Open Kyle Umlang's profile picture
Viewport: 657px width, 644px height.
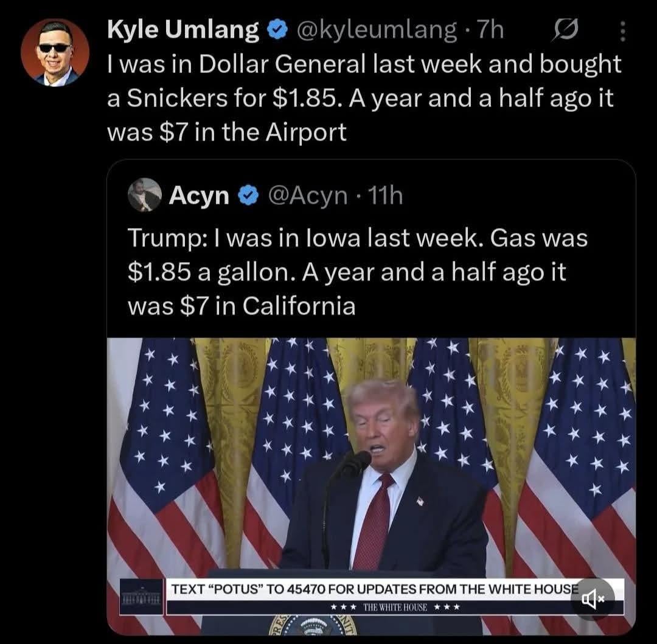(x=55, y=52)
